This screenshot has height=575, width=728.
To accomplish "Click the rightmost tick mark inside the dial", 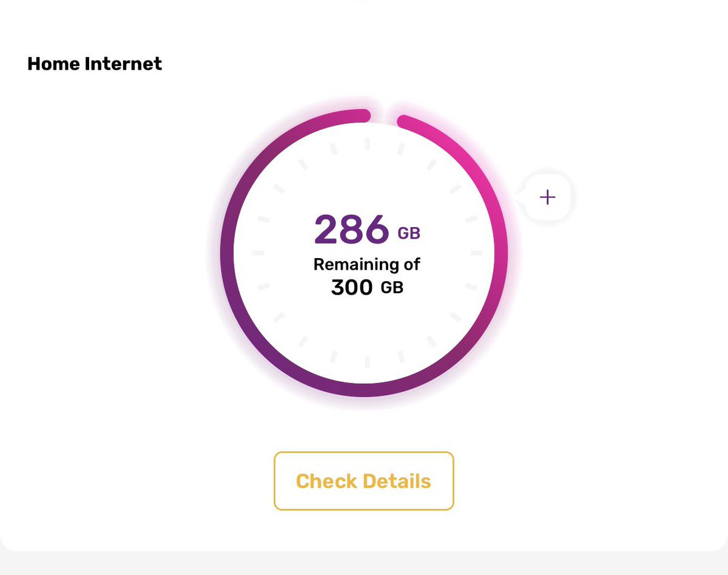I will tap(476, 253).
